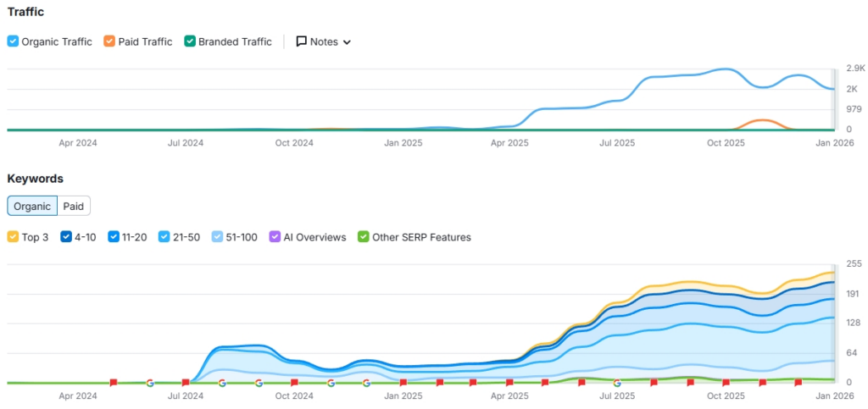Screen dimensions: 868x409
Task: Toggle the Paid Traffic checkbox
Action: 108,41
